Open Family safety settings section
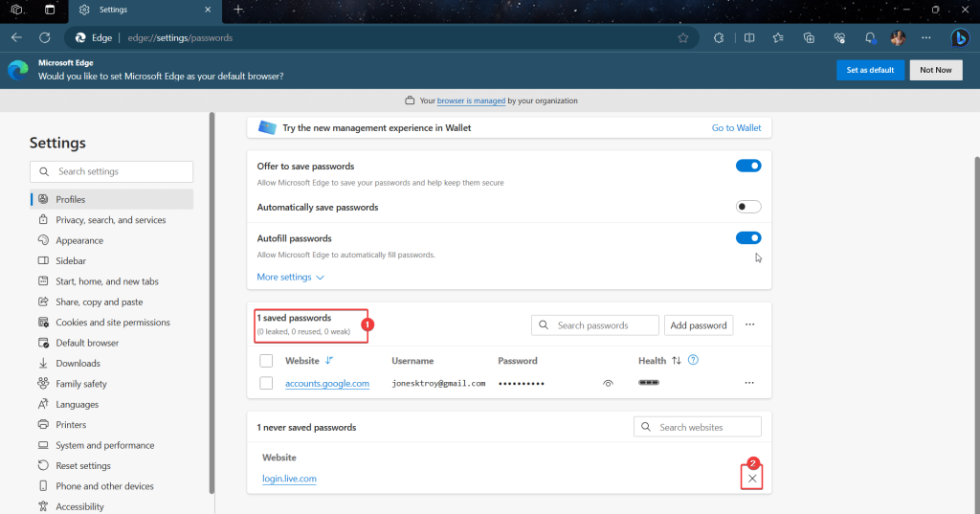The width and height of the screenshot is (980, 514). tap(112, 384)
